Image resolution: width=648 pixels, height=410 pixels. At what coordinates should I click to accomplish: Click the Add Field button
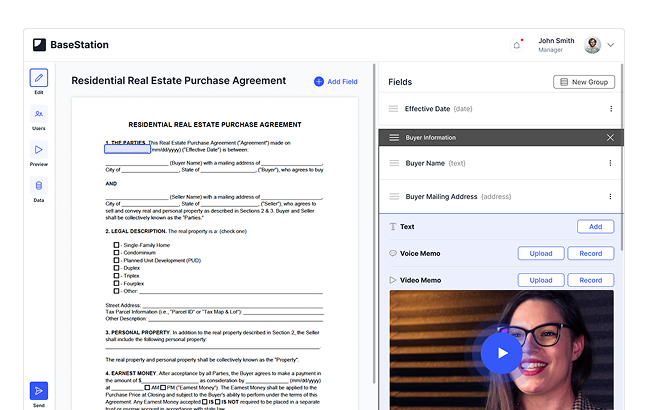pos(335,81)
